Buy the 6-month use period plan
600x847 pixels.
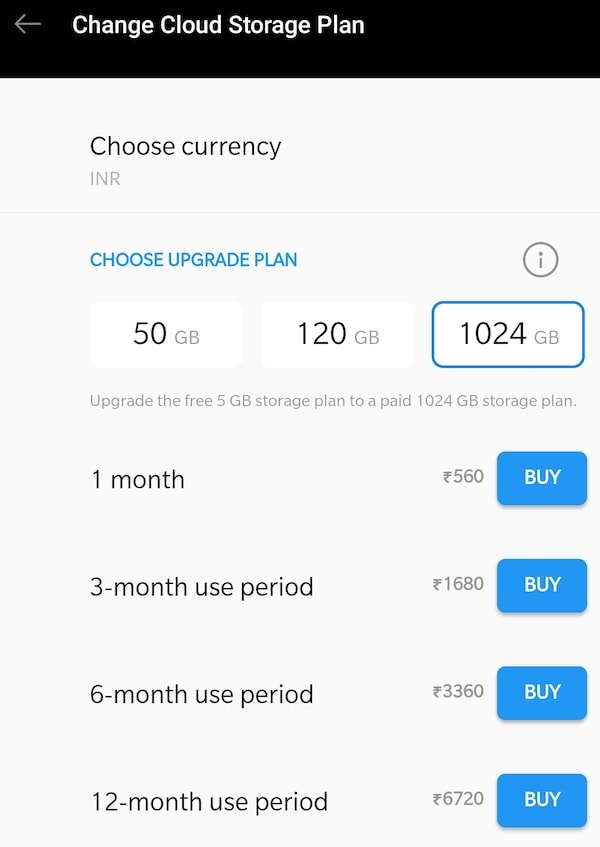point(542,692)
